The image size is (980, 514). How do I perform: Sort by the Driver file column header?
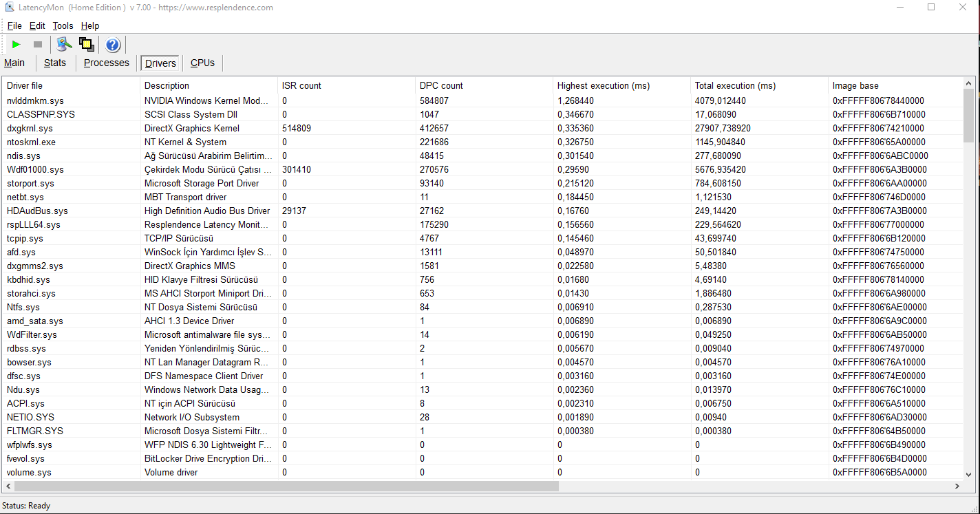click(72, 85)
